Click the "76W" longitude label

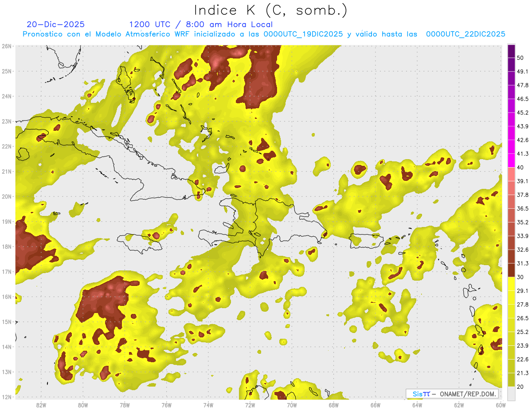click(x=166, y=405)
